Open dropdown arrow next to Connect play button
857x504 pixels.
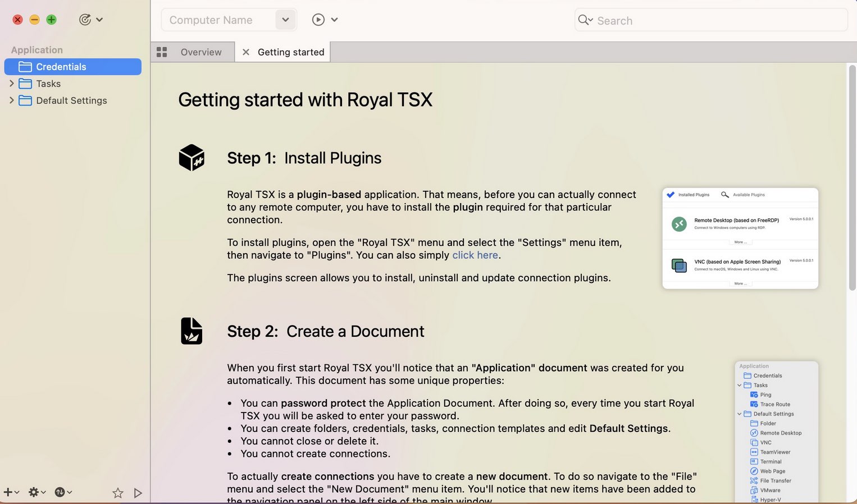[x=334, y=20]
